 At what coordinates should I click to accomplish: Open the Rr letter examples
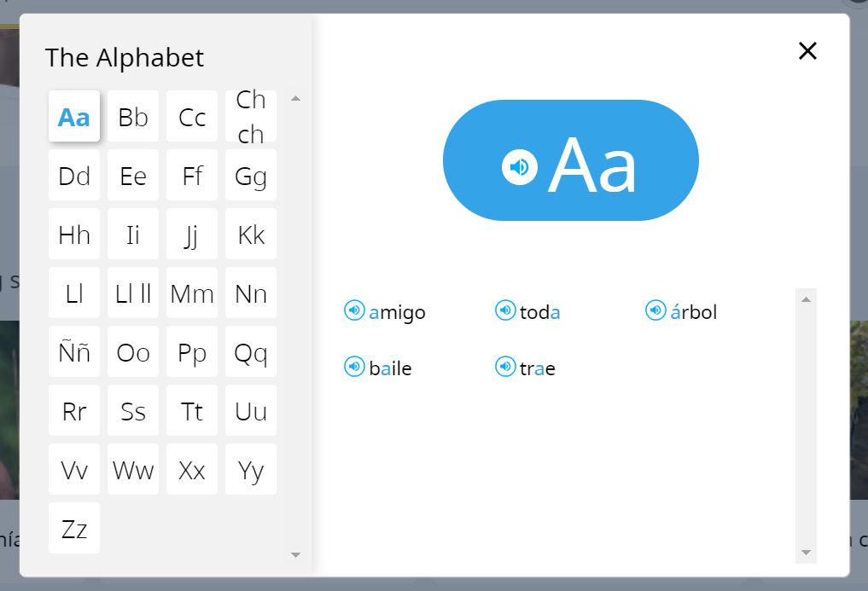[73, 410]
